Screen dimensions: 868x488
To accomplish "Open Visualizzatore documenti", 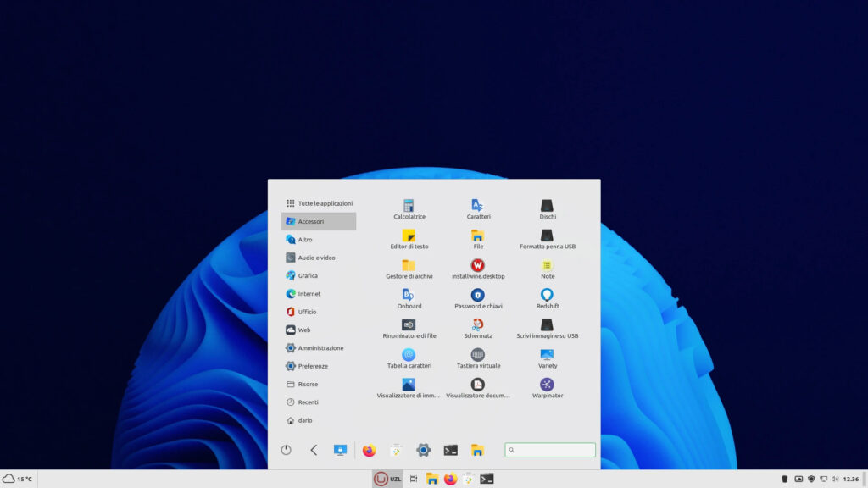I will point(478,389).
